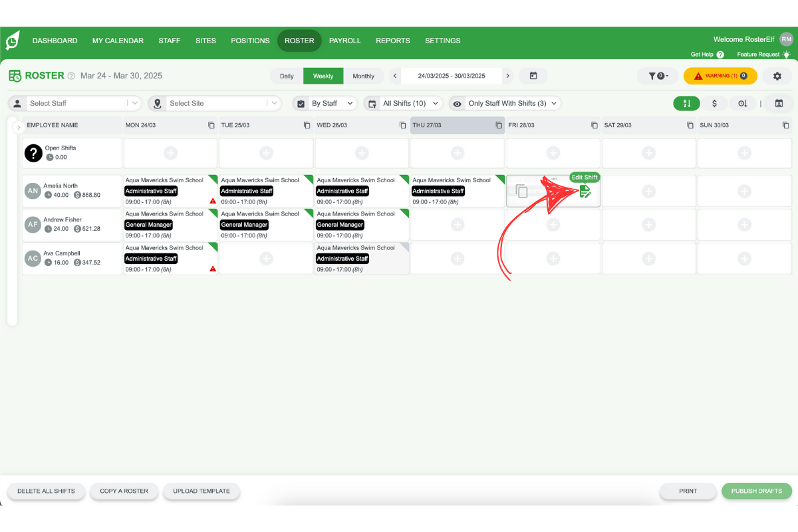798x532 pixels.
Task: Copy Monday 24/03 shifts using copy icon
Action: (210, 124)
